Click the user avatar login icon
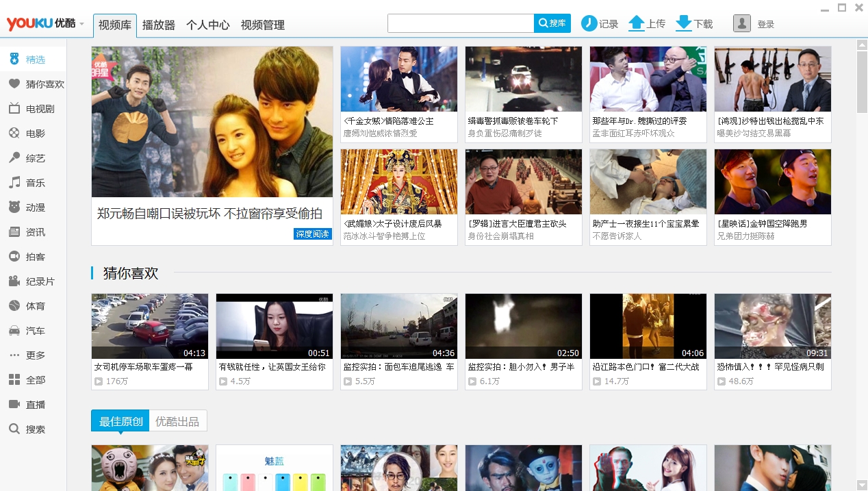This screenshot has height=491, width=868. (x=741, y=23)
